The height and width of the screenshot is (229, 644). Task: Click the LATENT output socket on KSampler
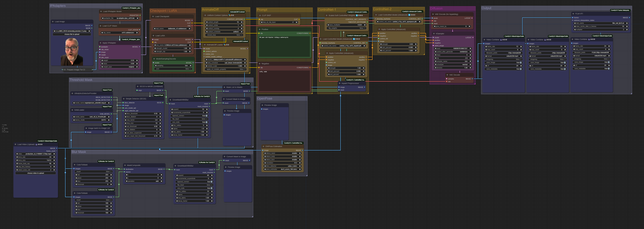[473, 38]
